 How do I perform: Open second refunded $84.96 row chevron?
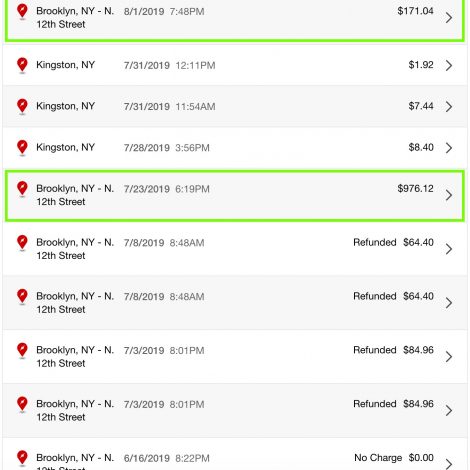pyautogui.click(x=449, y=410)
